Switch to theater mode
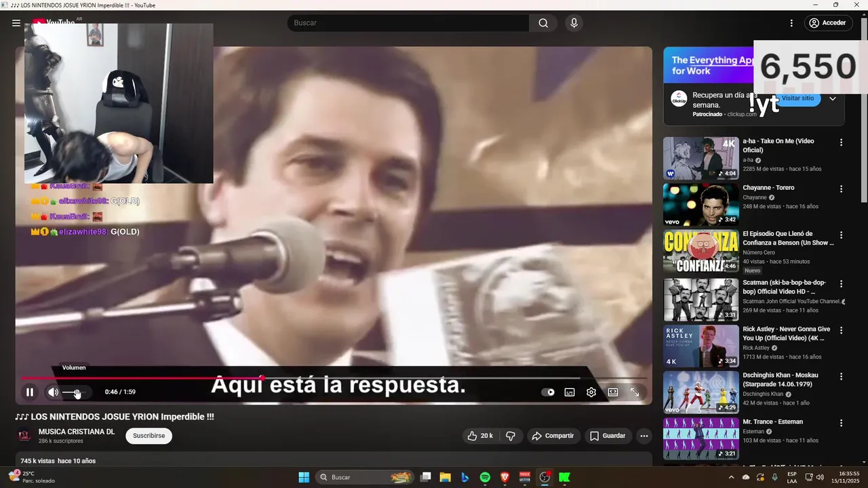This screenshot has width=868, height=488. point(613,392)
